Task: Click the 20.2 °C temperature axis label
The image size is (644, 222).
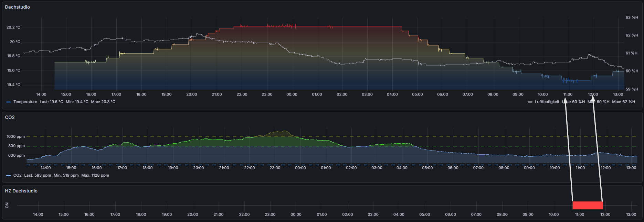Action: pos(13,27)
